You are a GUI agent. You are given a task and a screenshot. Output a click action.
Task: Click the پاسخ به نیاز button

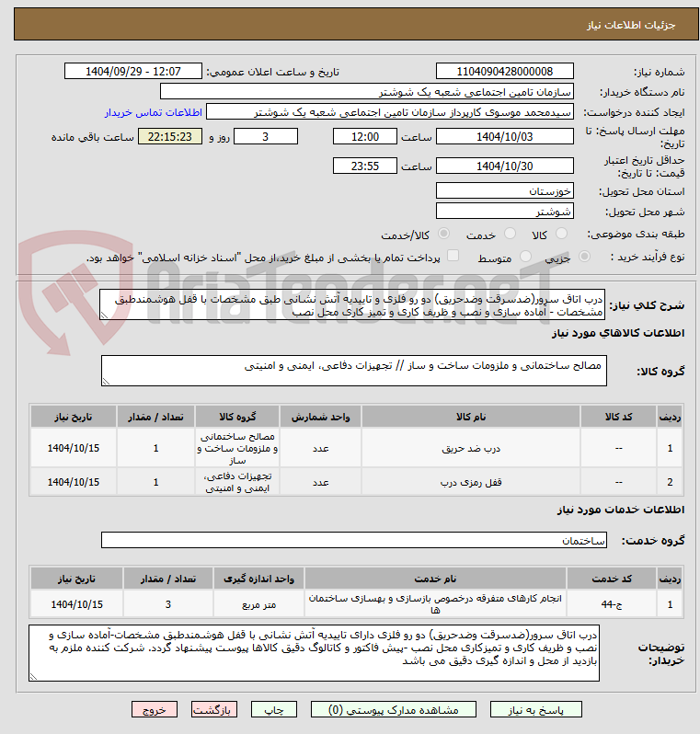coord(535,710)
